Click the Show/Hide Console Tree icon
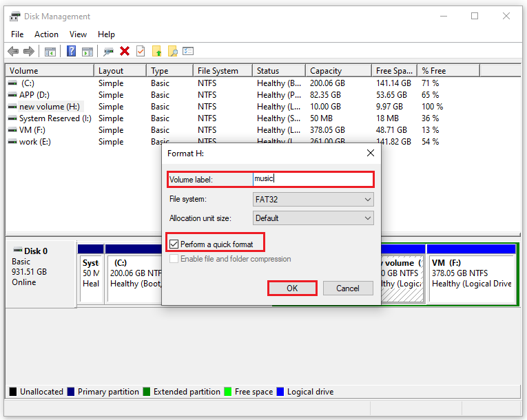The height and width of the screenshot is (420, 527). point(50,52)
